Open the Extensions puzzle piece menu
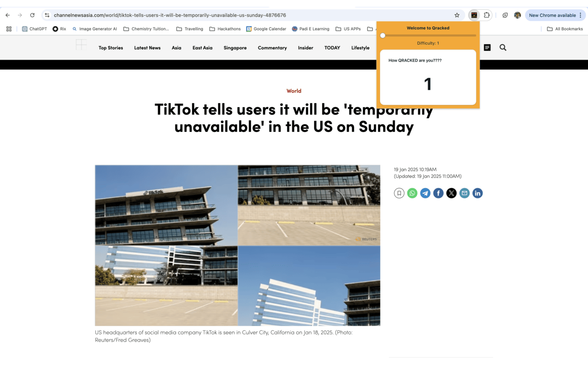 pos(487,15)
